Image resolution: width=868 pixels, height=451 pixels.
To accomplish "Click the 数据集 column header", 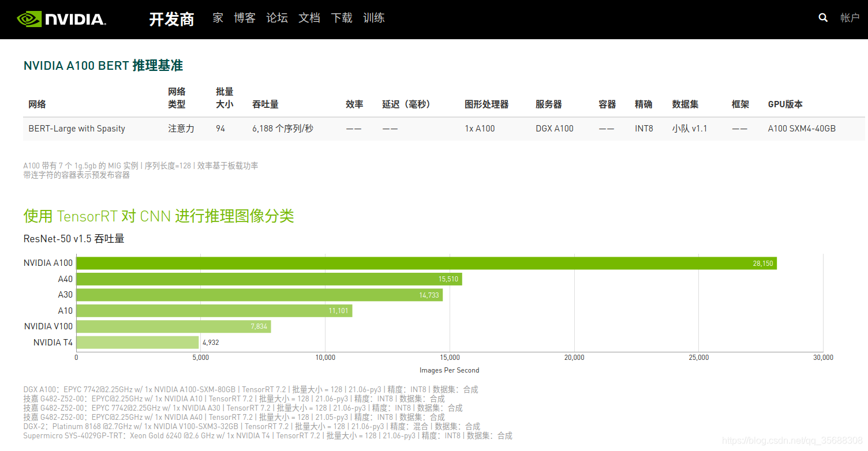I will (685, 104).
